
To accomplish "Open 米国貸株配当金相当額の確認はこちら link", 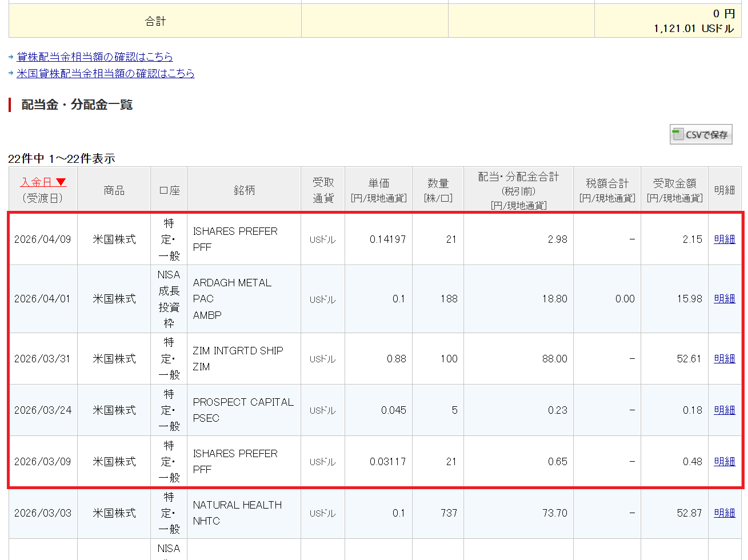I will pos(105,74).
